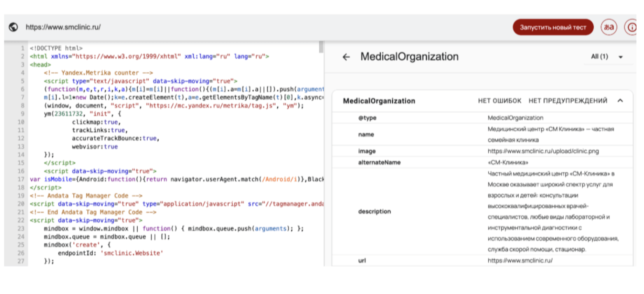Click the MedicalOrganization page heading

click(x=409, y=57)
